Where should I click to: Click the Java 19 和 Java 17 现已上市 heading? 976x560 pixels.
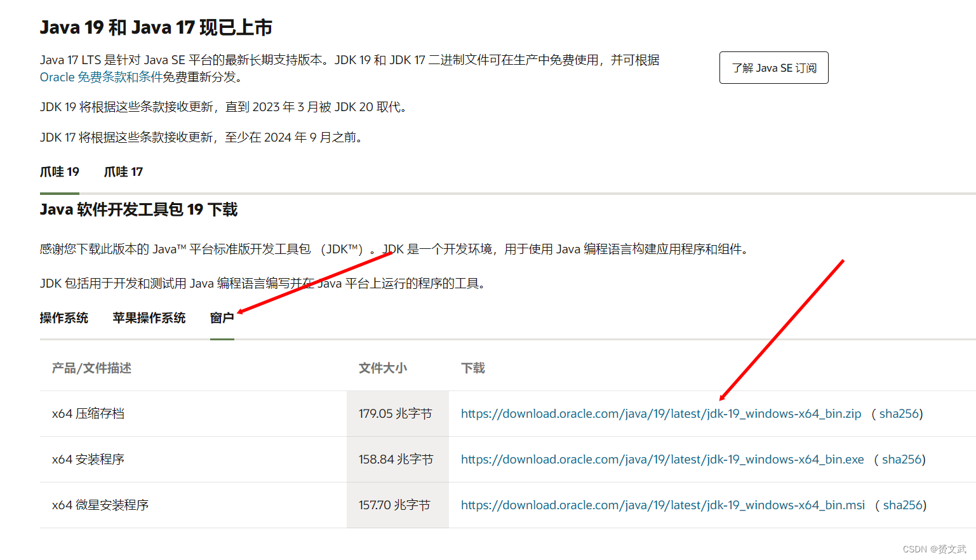[156, 27]
